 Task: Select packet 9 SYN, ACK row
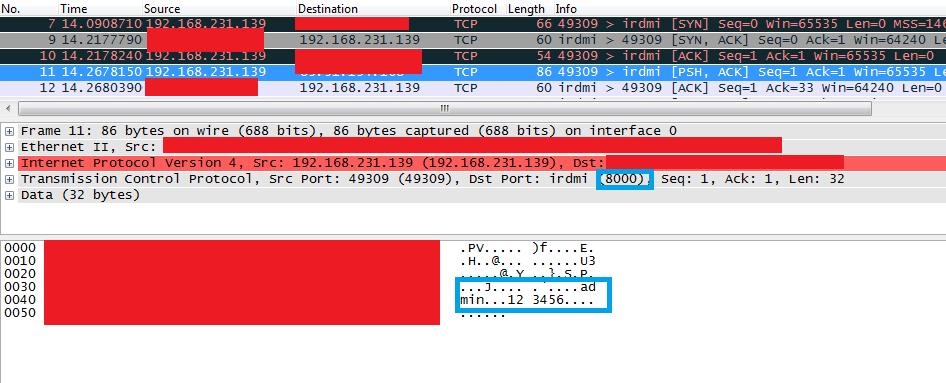[473, 40]
